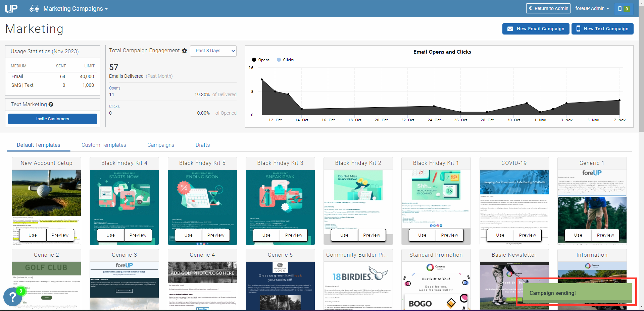This screenshot has height=311, width=644.
Task: Use the Black Friday Kit 3 template
Action: pos(266,235)
